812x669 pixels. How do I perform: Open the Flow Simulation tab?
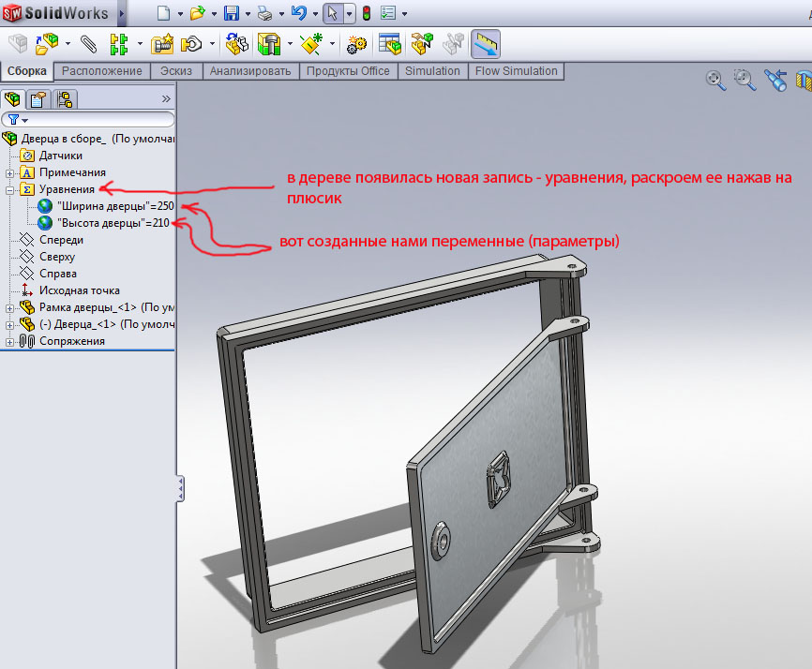(x=516, y=71)
